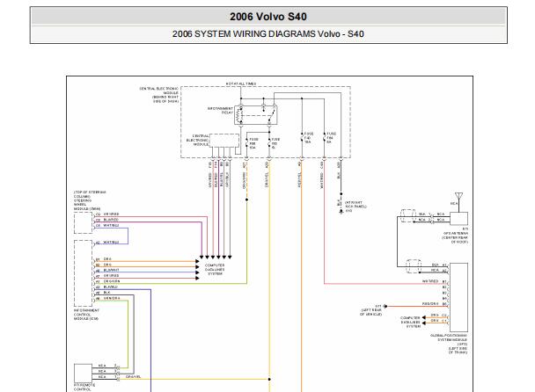Click the GPS module component box
Screen dimensions: 535x392
pyautogui.click(x=459, y=298)
